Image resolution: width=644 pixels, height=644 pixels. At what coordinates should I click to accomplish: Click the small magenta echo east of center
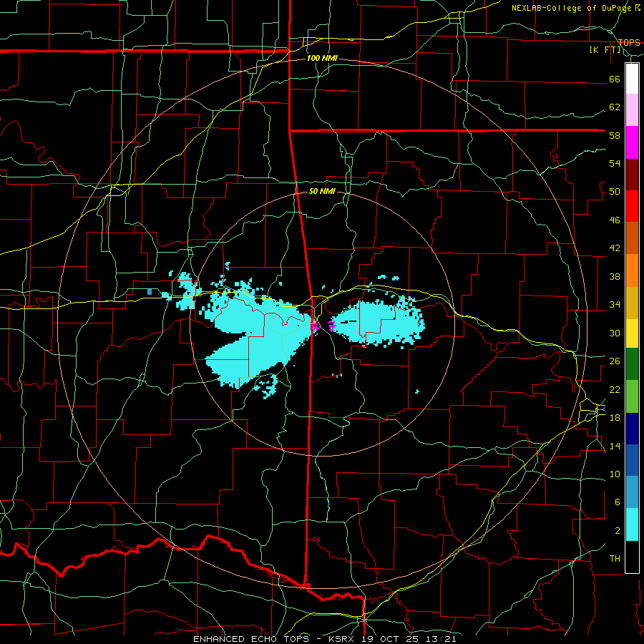[x=332, y=326]
